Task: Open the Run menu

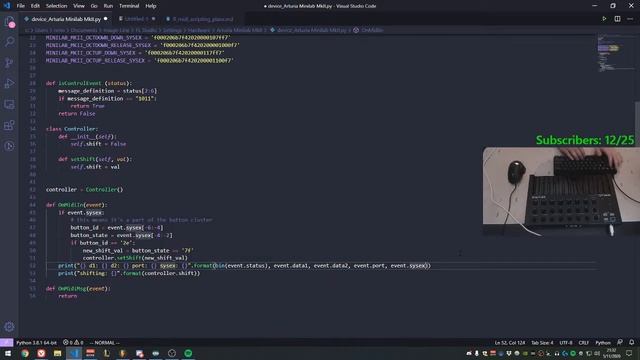Action: [108, 6]
